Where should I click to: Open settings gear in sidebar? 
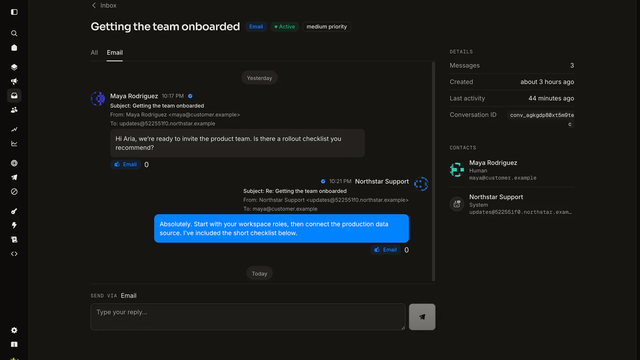(14, 330)
